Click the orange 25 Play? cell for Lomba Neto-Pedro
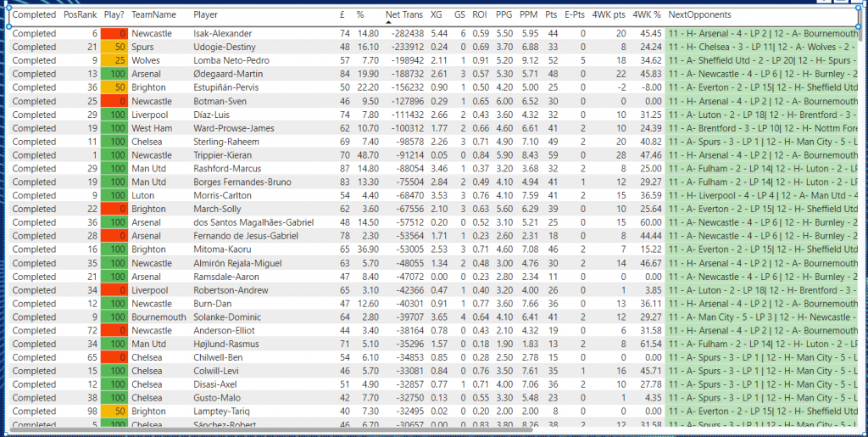This screenshot has height=437, width=868. tap(114, 60)
